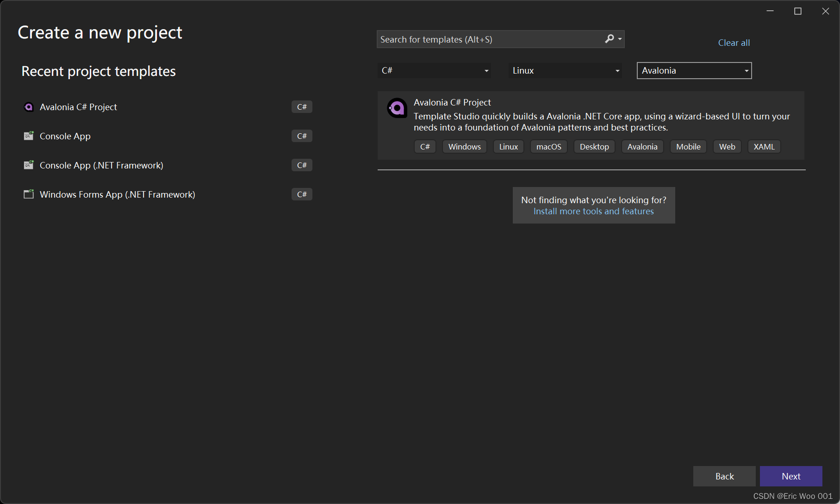Click the Console App template icon
This screenshot has width=840, height=504.
[x=29, y=136]
